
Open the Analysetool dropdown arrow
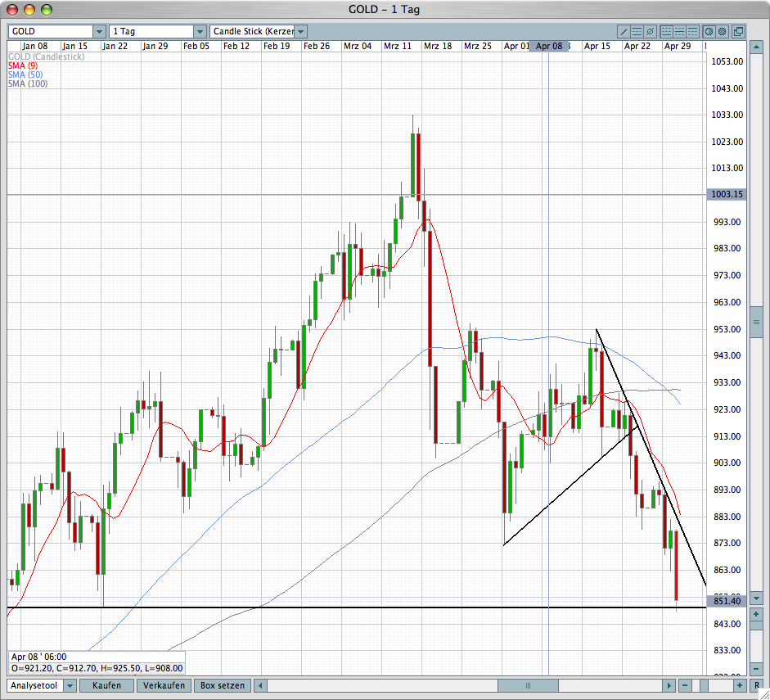point(70,686)
